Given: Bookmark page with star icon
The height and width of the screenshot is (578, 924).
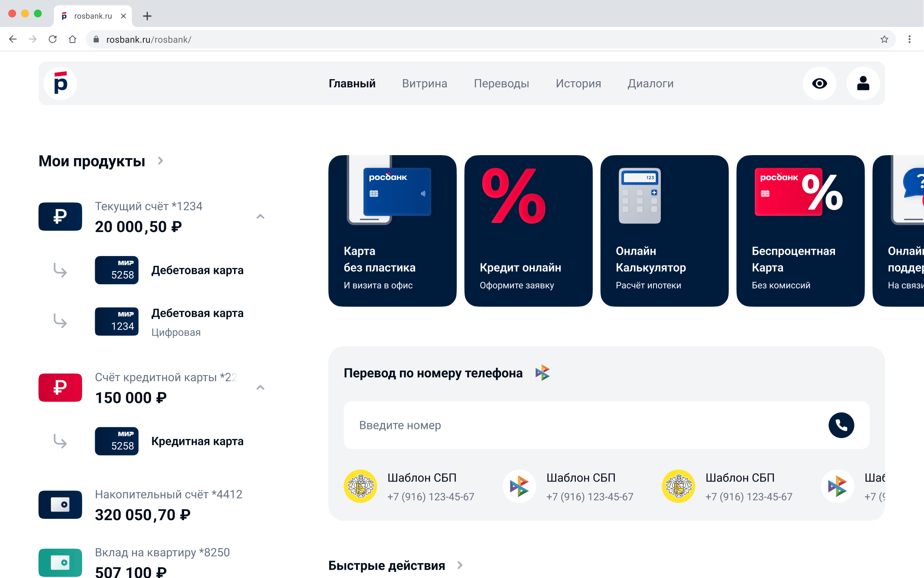Looking at the screenshot, I should tap(884, 39).
